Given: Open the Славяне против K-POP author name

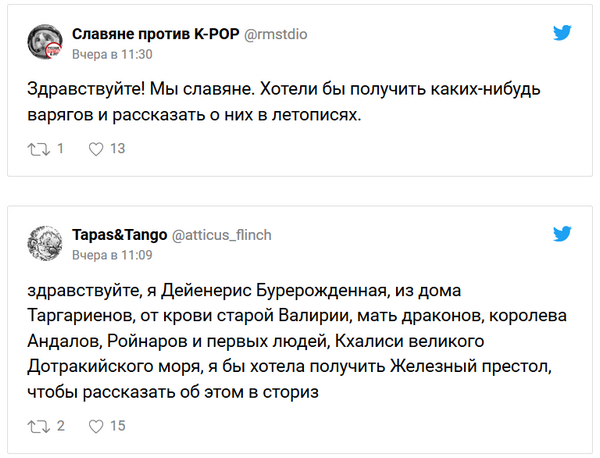Looking at the screenshot, I should (156, 33).
